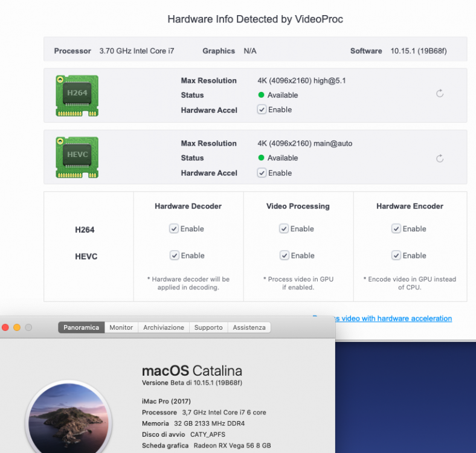The width and height of the screenshot is (476, 453).
Task: Open the 'video with hardware acceleration' link
Action: [x=394, y=318]
